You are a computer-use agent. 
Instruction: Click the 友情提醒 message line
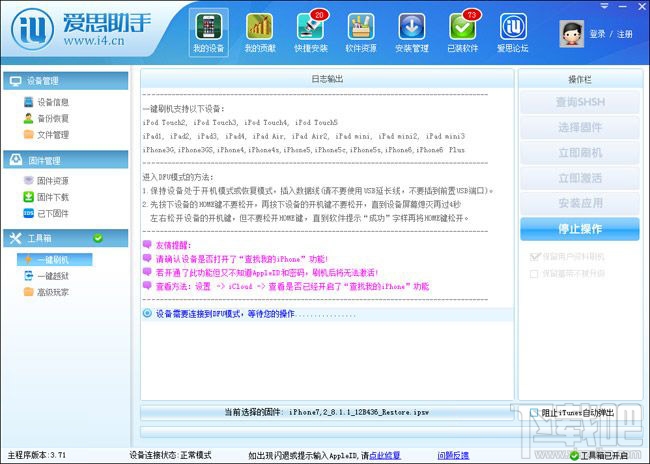pos(167,245)
